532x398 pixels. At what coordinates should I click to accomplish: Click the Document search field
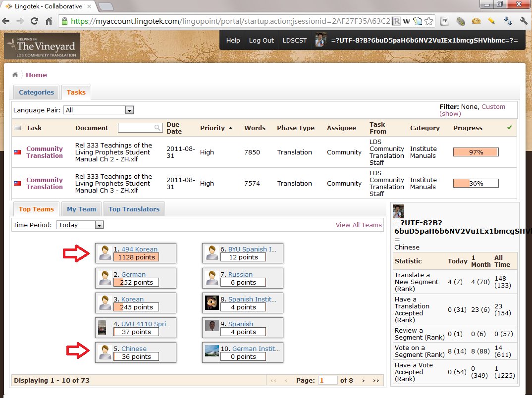(x=140, y=127)
